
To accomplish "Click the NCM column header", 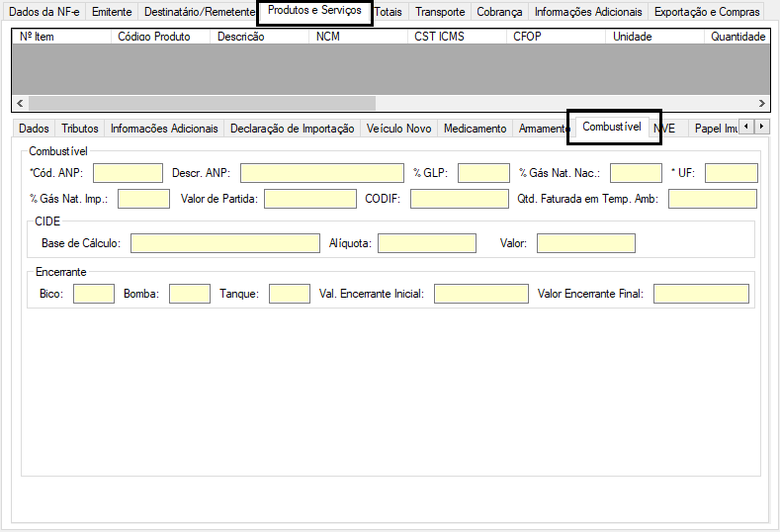I will pos(358,37).
